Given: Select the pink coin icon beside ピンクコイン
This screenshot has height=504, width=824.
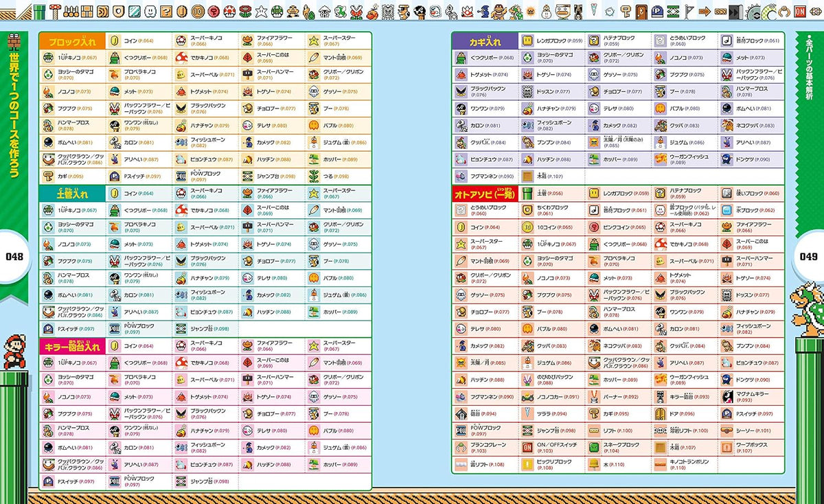Looking at the screenshot, I should [x=593, y=227].
